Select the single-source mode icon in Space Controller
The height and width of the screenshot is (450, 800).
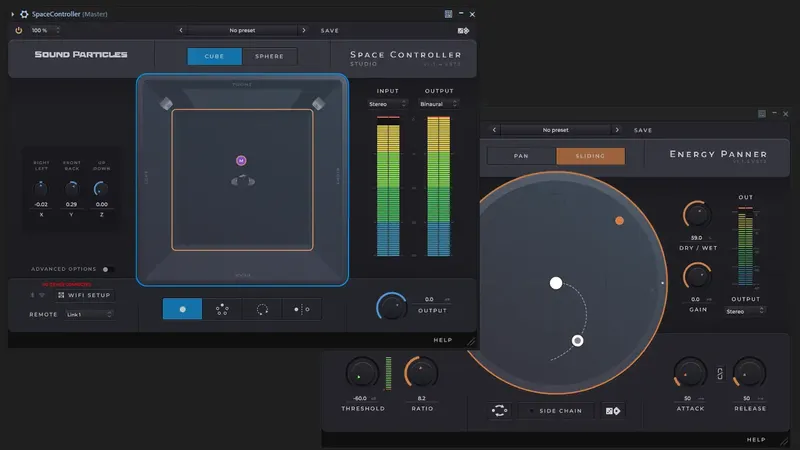pos(182,309)
